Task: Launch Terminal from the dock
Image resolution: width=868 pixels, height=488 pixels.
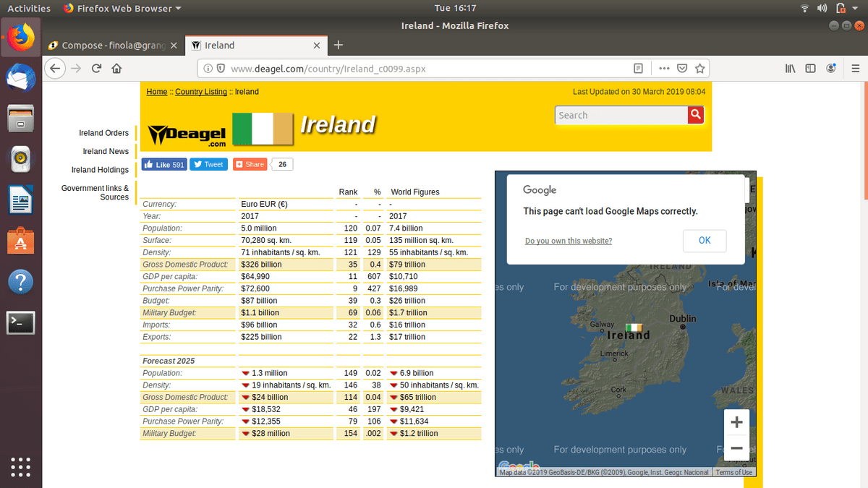Action: pos(21,322)
